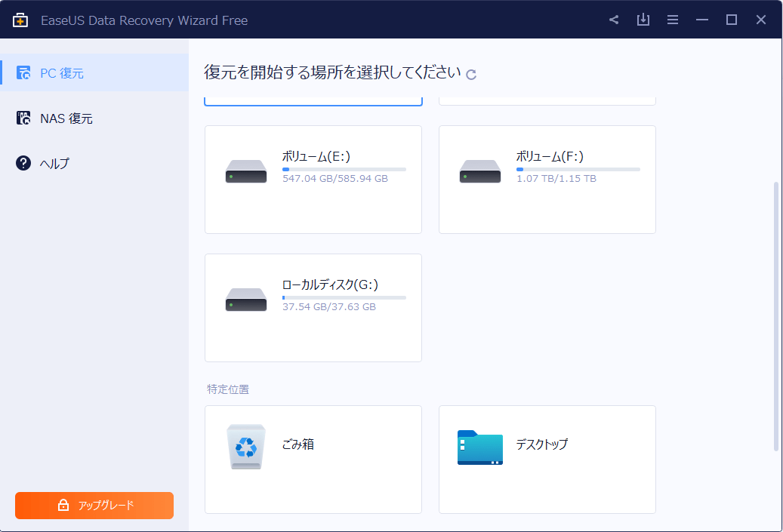This screenshot has width=783, height=532.
Task: Select the ごみ箱 label
Action: [298, 444]
